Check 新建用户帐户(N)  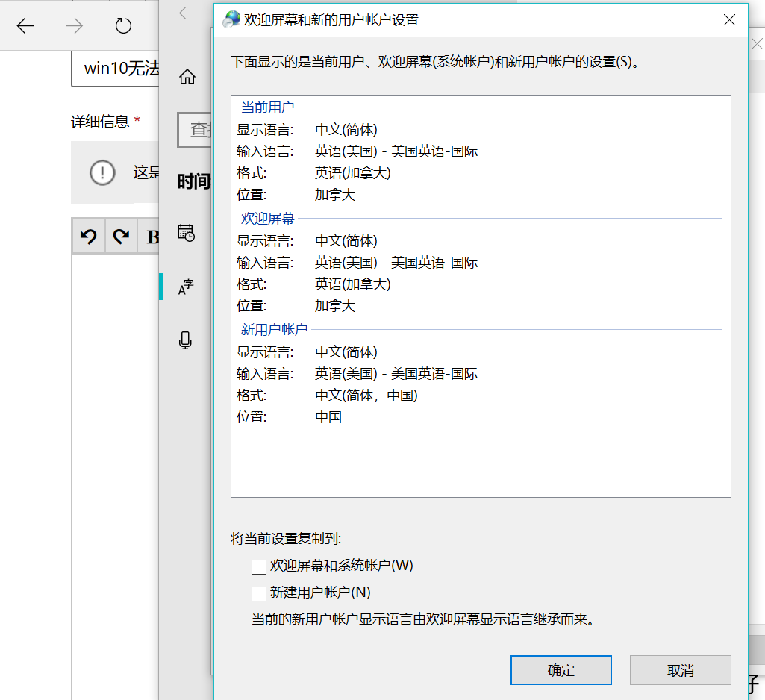coord(259,593)
